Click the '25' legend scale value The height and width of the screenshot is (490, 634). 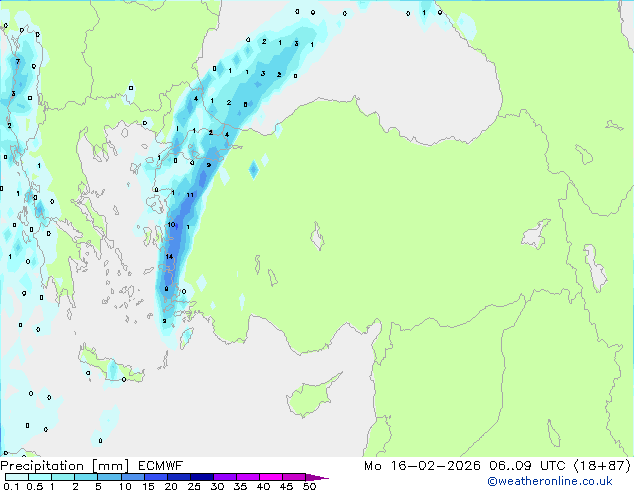[x=194, y=486]
